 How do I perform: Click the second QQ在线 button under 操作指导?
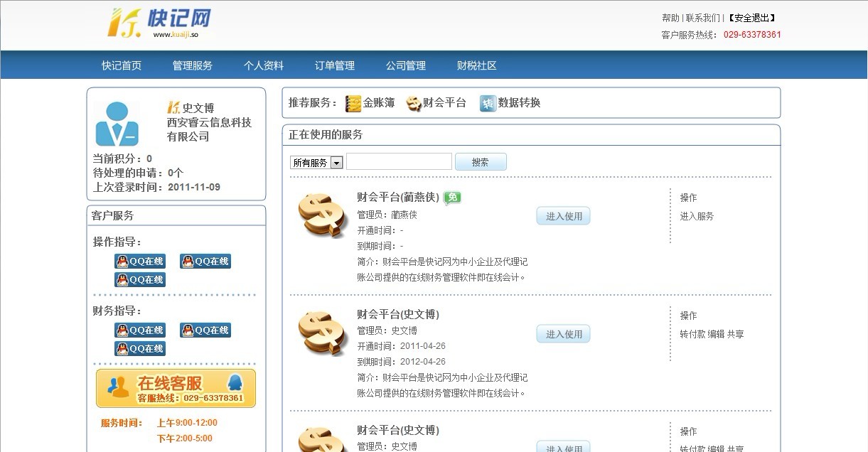(x=205, y=262)
